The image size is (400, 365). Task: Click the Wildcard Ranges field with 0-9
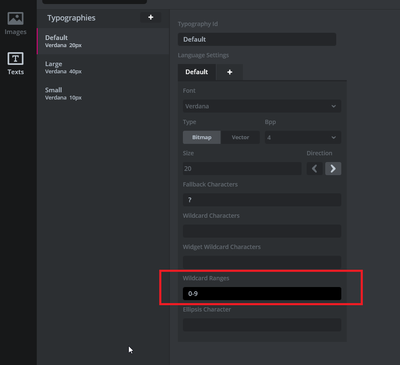tap(262, 293)
